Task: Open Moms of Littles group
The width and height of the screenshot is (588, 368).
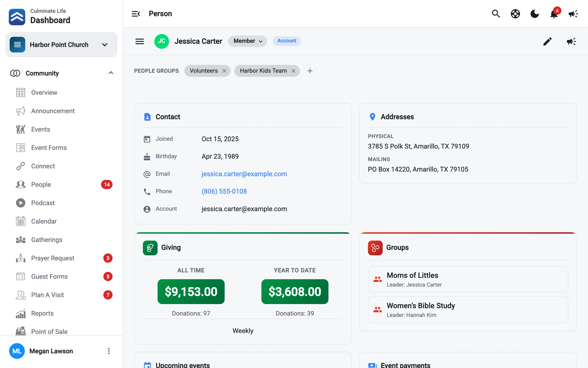Action: [468, 279]
